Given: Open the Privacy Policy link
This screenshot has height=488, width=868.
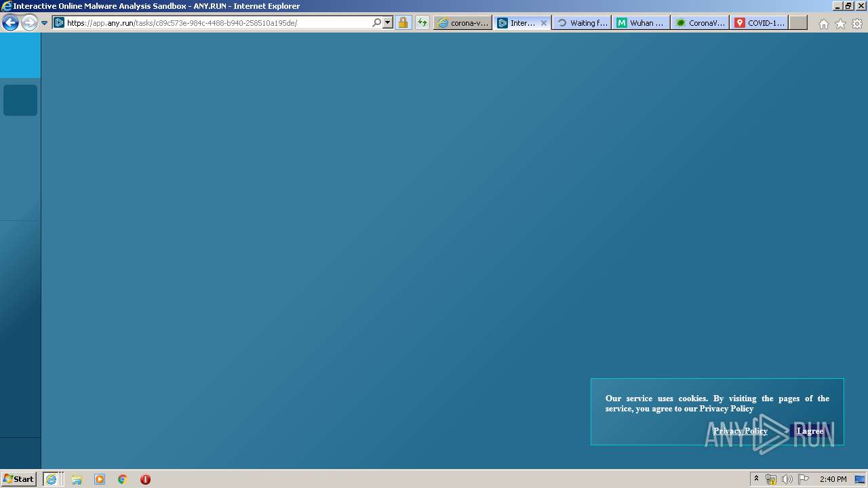Looking at the screenshot, I should [741, 431].
